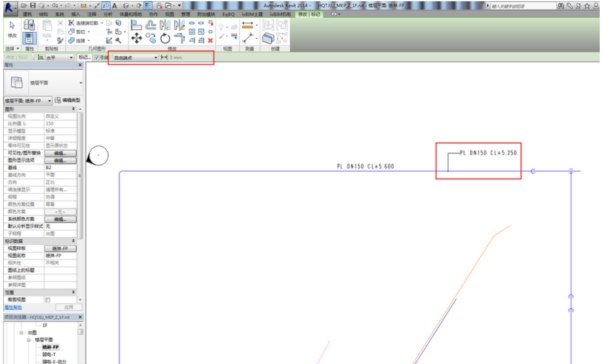The height and width of the screenshot is (364, 603).
Task: Collapse the floor plans tree node
Action: 30,340
